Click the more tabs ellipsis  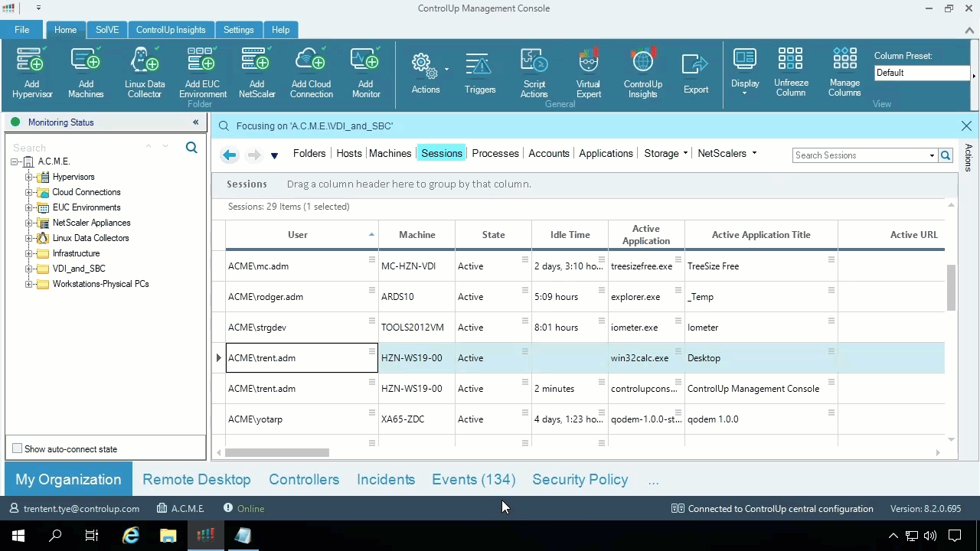point(653,480)
